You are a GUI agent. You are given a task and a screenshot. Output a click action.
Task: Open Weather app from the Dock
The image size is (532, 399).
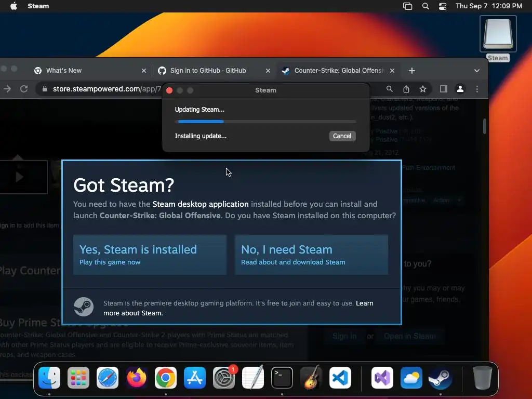[x=411, y=378]
